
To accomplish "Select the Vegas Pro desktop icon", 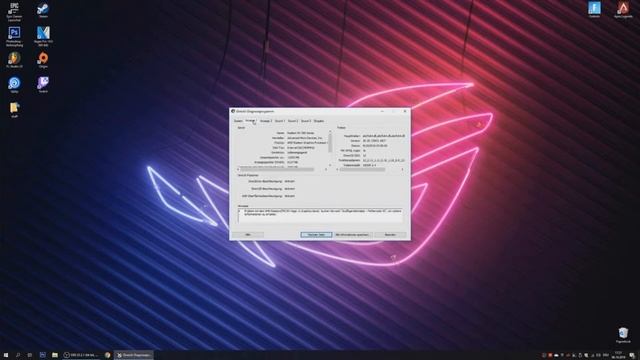I will pos(43,36).
